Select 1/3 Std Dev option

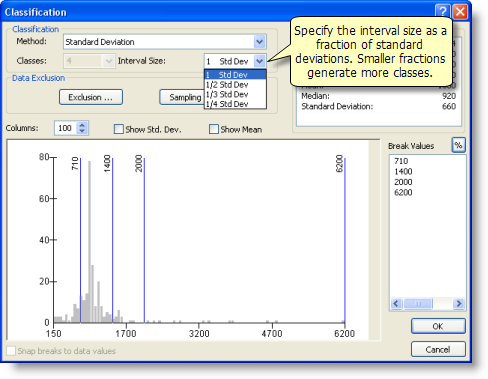235,94
